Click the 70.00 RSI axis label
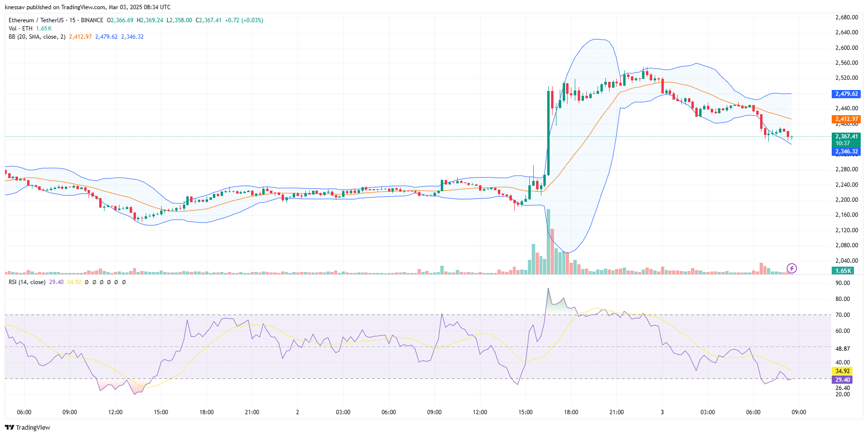868x436 pixels. (843, 315)
